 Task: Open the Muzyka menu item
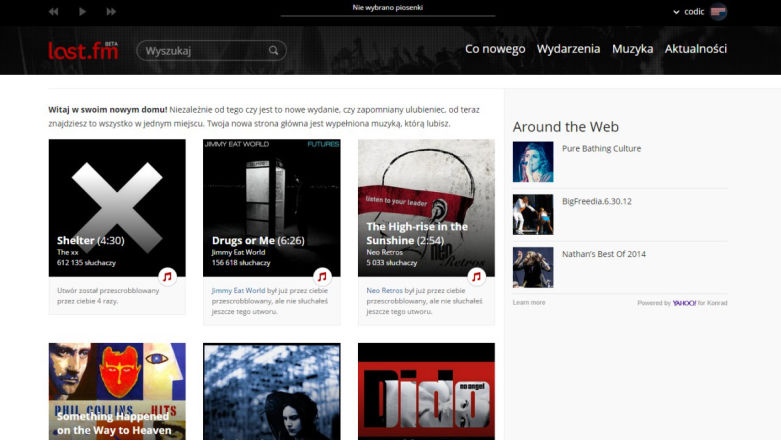(633, 49)
